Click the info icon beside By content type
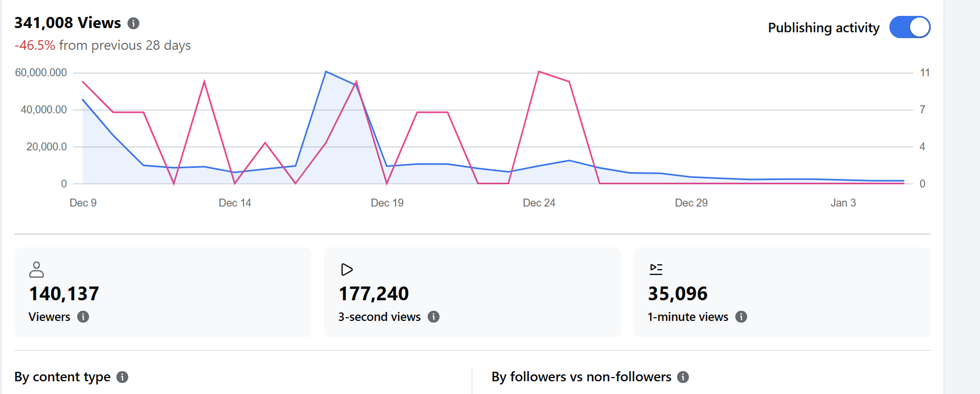 122,377
